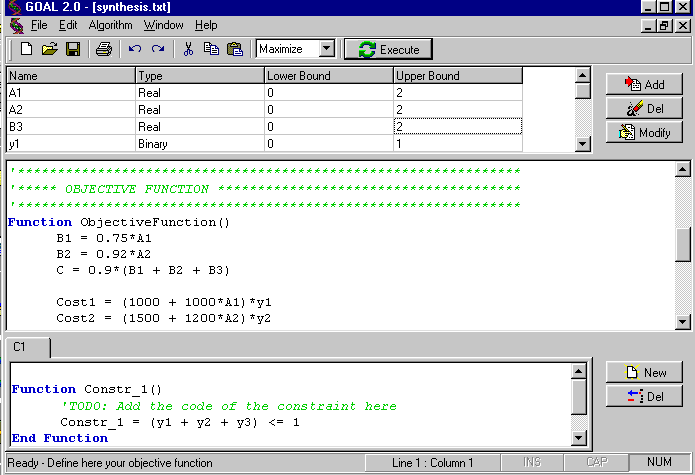Click the up arrow of the constraint editor scrollbar
This screenshot has height=475, width=695.
tap(578, 371)
